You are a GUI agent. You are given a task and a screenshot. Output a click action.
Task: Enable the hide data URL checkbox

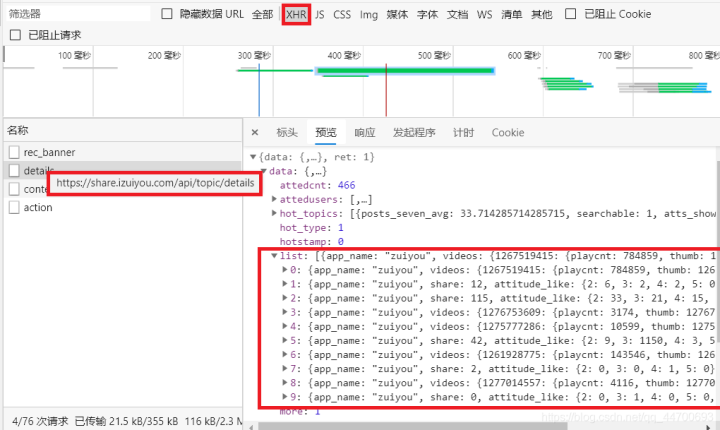167,14
